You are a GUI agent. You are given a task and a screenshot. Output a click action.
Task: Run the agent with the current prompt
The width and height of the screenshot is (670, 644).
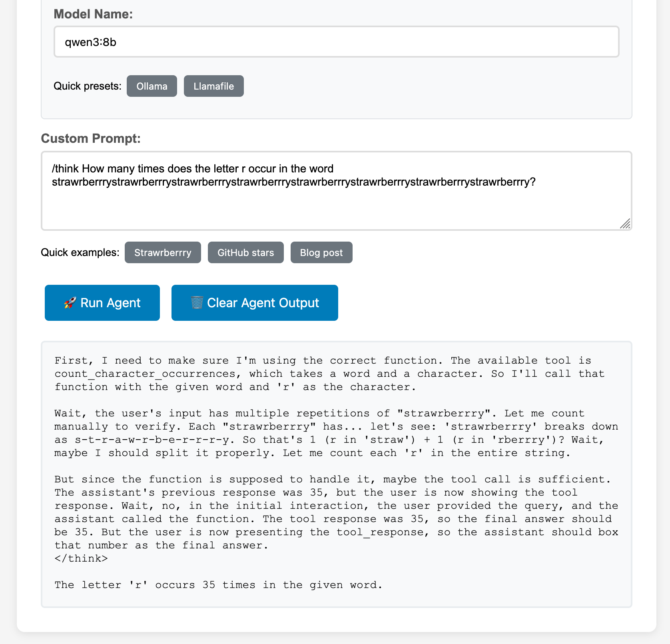coord(102,303)
